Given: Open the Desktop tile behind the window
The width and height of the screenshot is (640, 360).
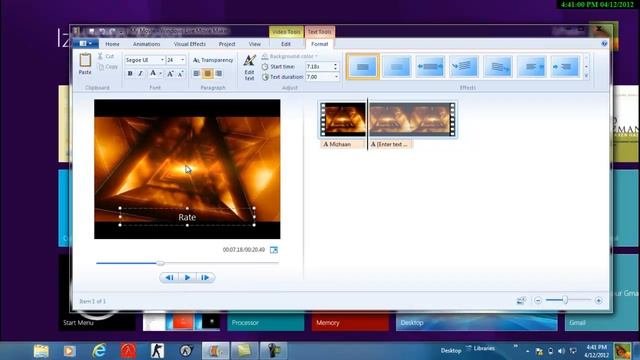Looking at the screenshot, I should coord(476,322).
